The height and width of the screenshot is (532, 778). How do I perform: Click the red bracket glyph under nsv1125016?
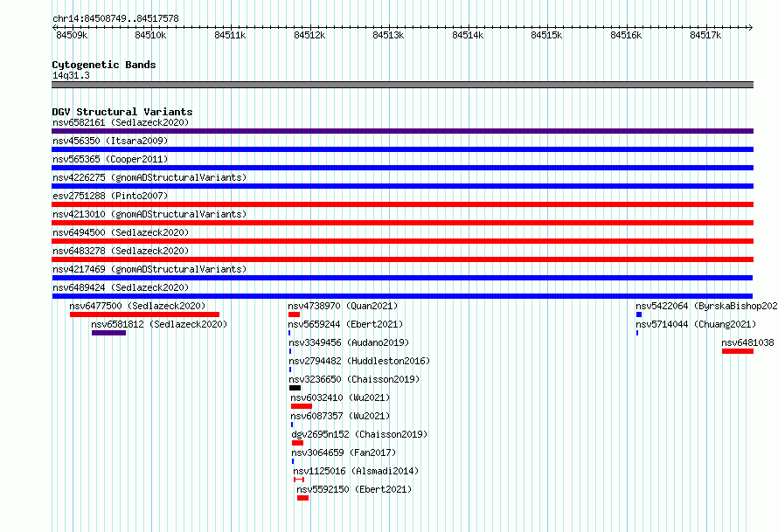pos(299,480)
